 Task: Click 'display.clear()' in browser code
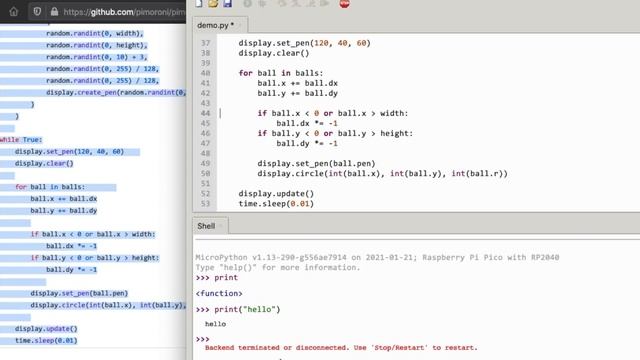pyautogui.click(x=44, y=163)
